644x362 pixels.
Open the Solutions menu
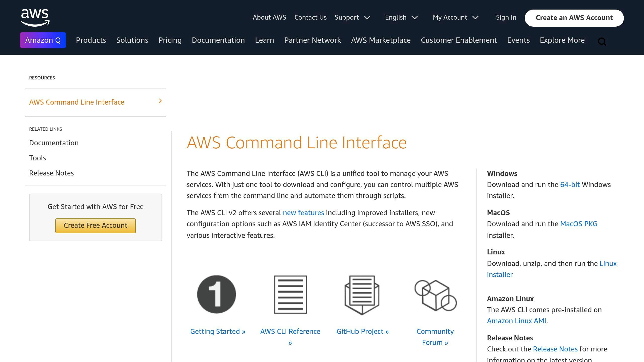[132, 40]
